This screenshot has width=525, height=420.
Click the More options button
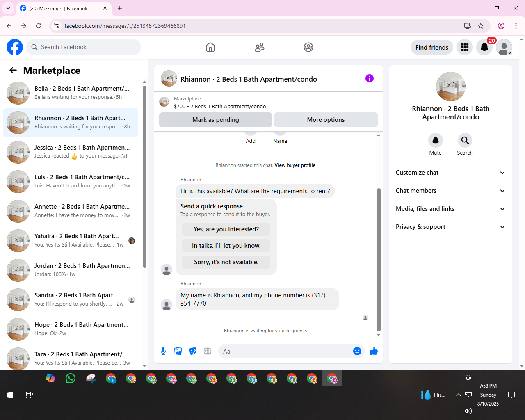tap(326, 120)
